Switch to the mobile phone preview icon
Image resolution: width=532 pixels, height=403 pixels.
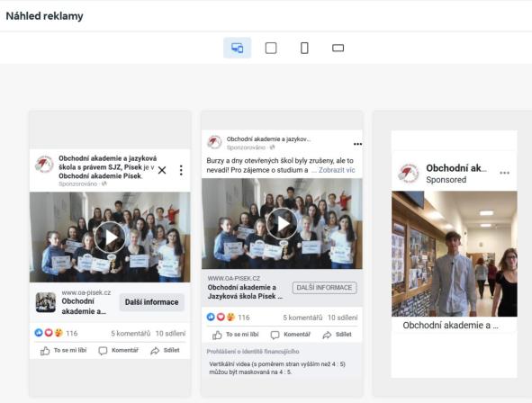click(x=304, y=48)
